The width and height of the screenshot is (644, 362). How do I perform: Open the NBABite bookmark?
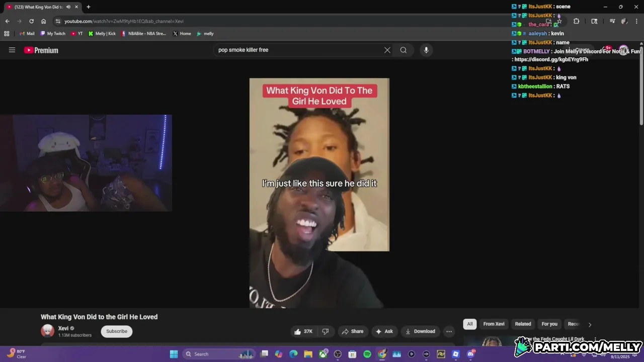(144, 34)
